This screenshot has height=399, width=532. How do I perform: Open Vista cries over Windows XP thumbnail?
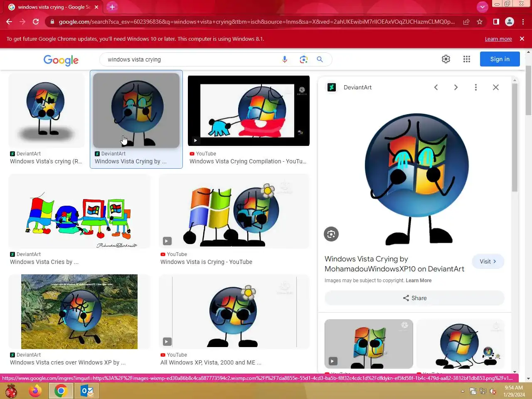pos(79,312)
